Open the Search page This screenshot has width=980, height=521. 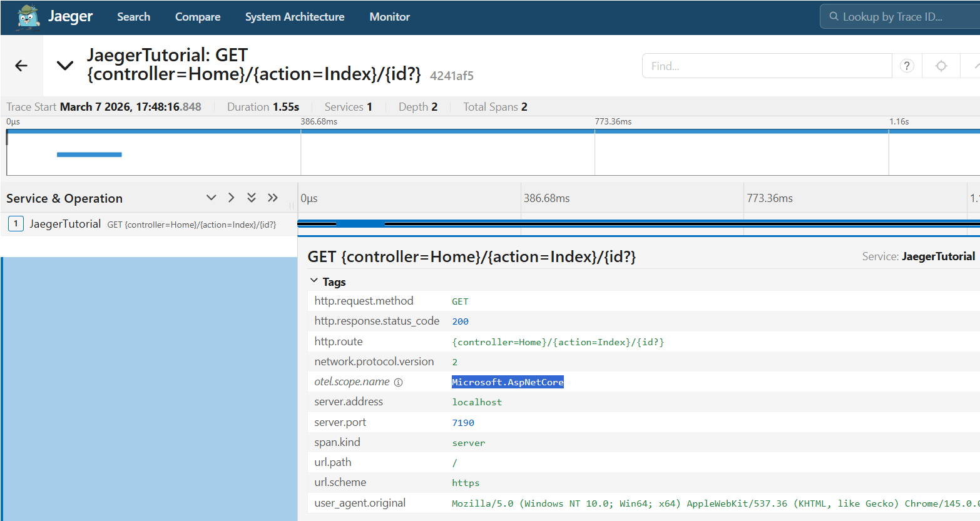pyautogui.click(x=133, y=17)
